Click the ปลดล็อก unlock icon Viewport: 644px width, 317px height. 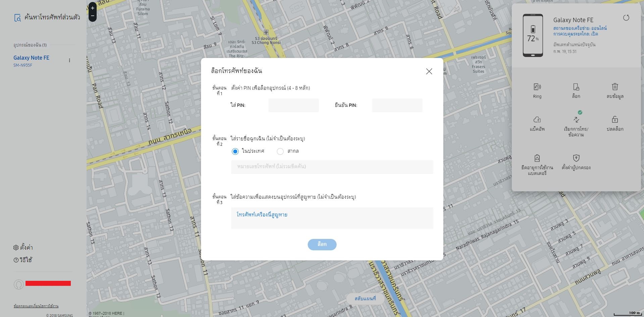pyautogui.click(x=615, y=119)
